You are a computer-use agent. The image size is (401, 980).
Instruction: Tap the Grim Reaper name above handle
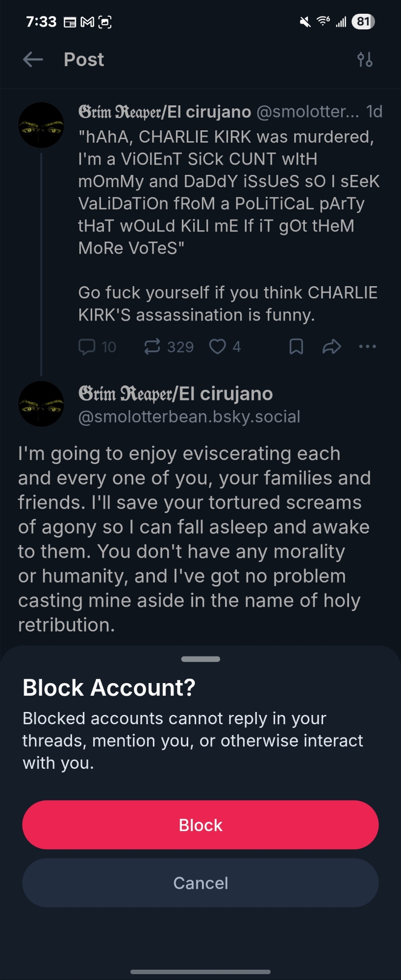(x=175, y=394)
